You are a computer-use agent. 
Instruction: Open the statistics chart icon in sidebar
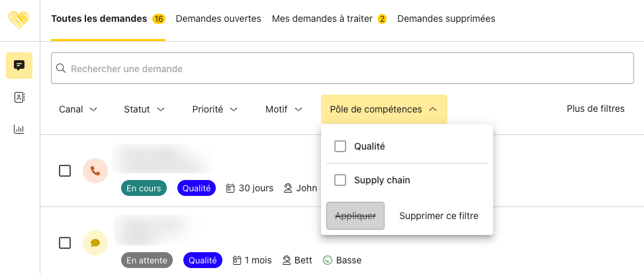(19, 129)
